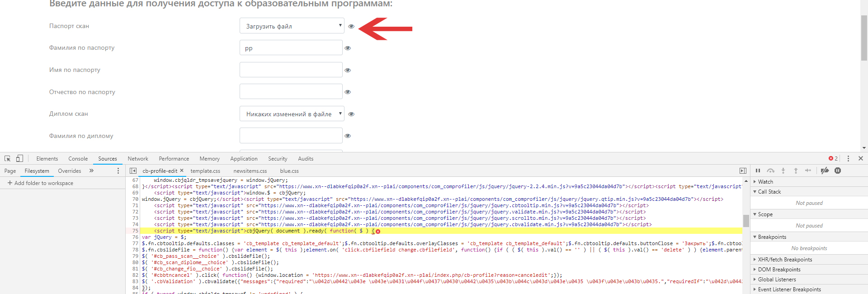Toggle visibility eye next to Отчество по паспорту

[x=348, y=92]
